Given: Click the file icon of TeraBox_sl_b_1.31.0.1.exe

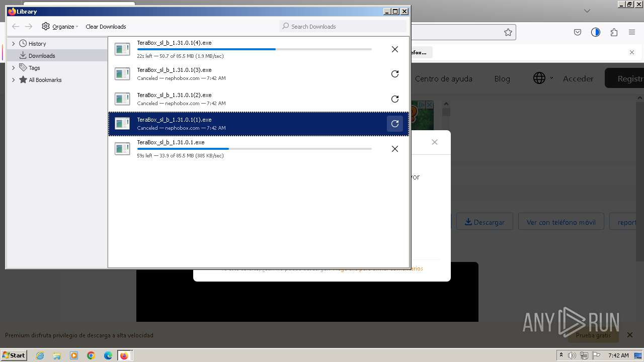Looking at the screenshot, I should click(x=122, y=149).
